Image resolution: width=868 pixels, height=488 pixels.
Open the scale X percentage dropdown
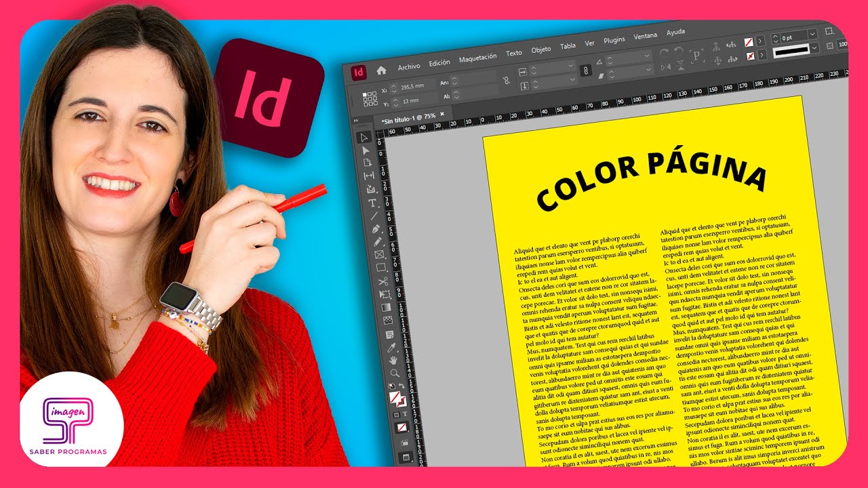tap(570, 66)
